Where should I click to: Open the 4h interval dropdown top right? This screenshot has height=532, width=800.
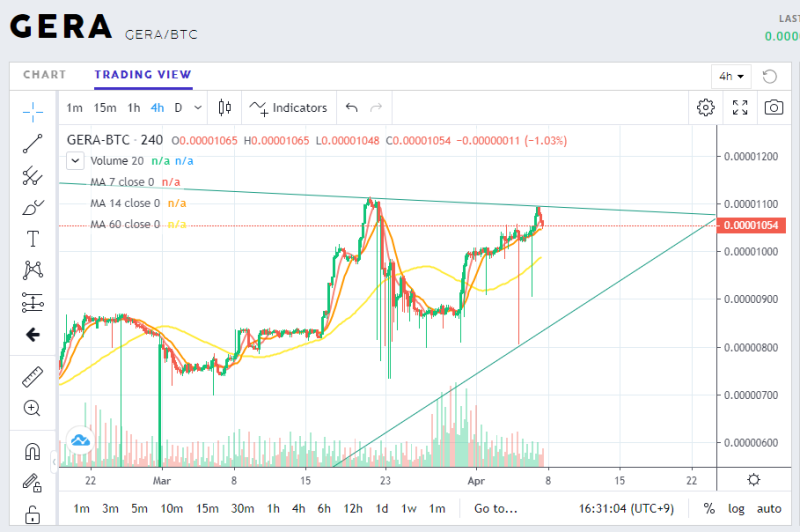tap(731, 77)
